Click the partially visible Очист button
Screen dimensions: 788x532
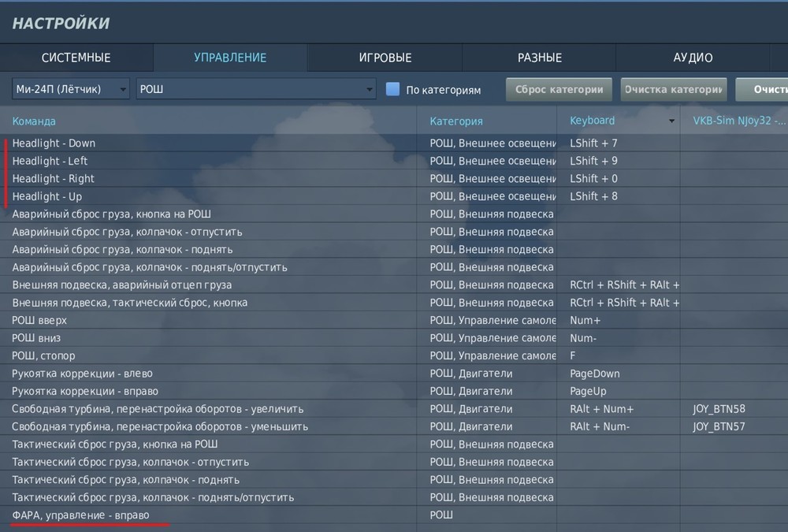pos(762,90)
